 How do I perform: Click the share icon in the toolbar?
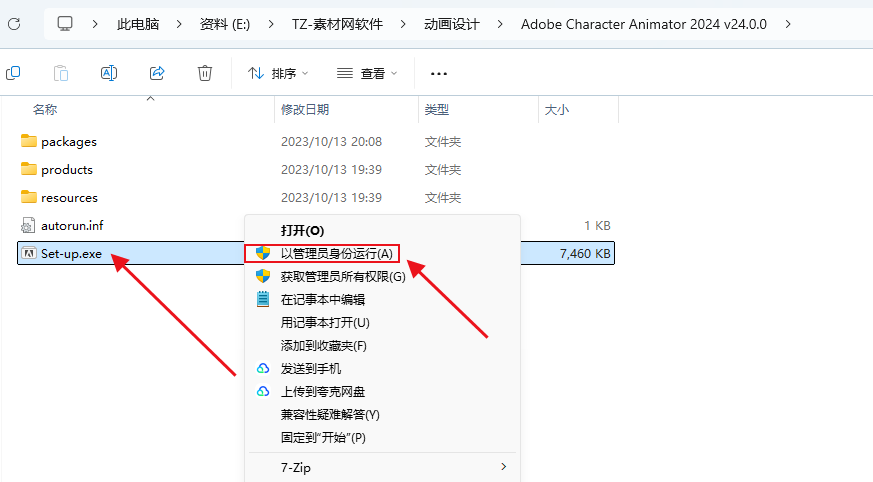157,73
